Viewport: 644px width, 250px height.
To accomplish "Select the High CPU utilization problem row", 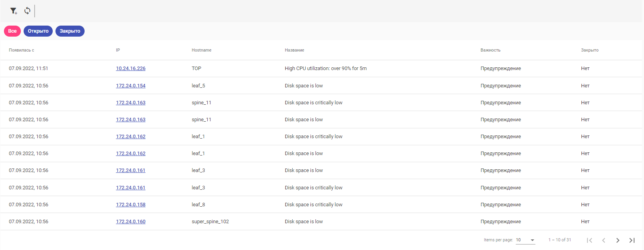I will tap(325, 69).
